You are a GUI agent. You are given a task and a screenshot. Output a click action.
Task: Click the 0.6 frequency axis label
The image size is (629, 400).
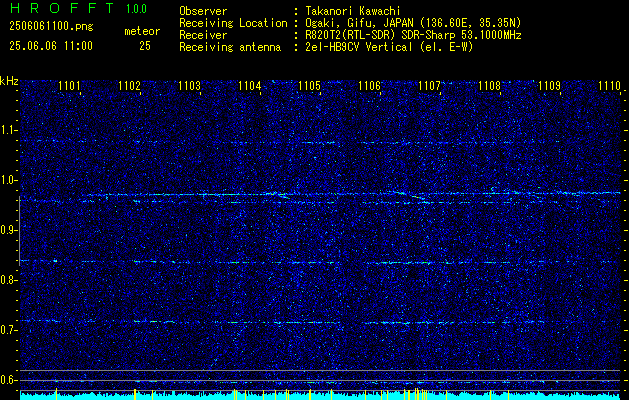[8, 380]
